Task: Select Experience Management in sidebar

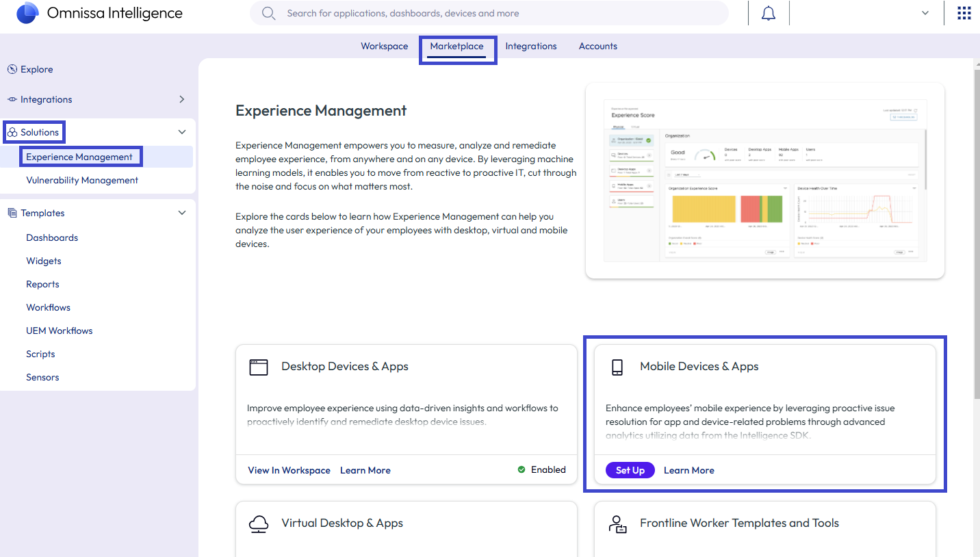Action: click(79, 157)
